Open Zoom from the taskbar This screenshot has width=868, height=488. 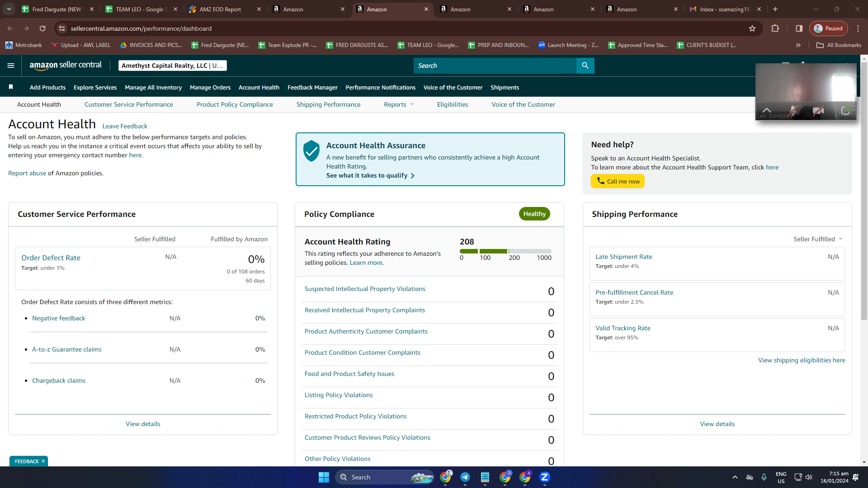pyautogui.click(x=545, y=477)
